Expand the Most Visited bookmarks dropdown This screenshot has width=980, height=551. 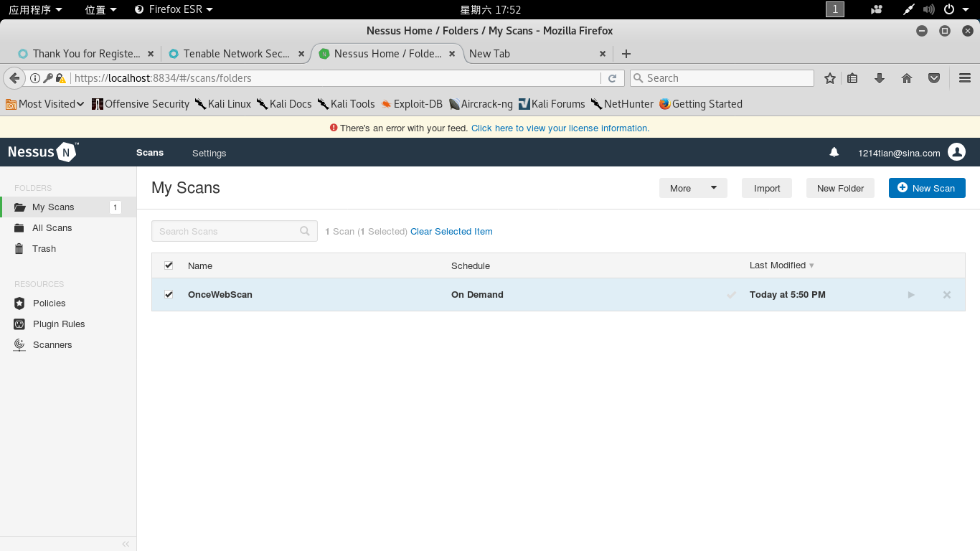point(44,104)
